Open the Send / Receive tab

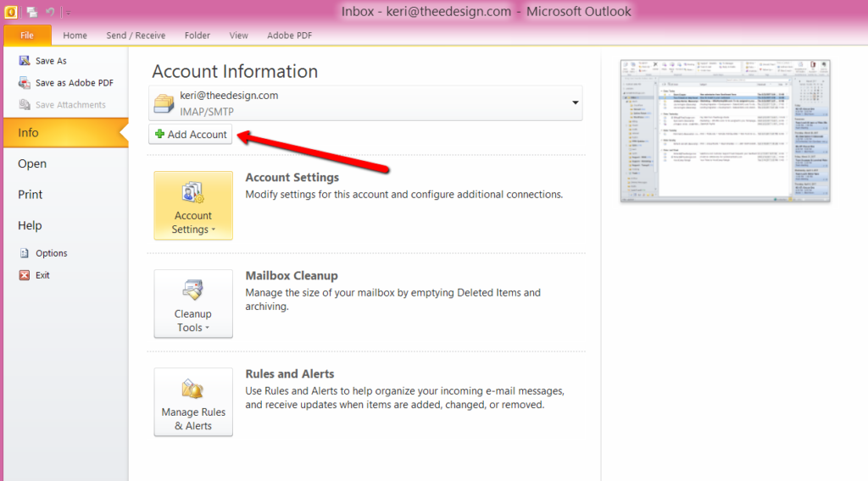(136, 36)
